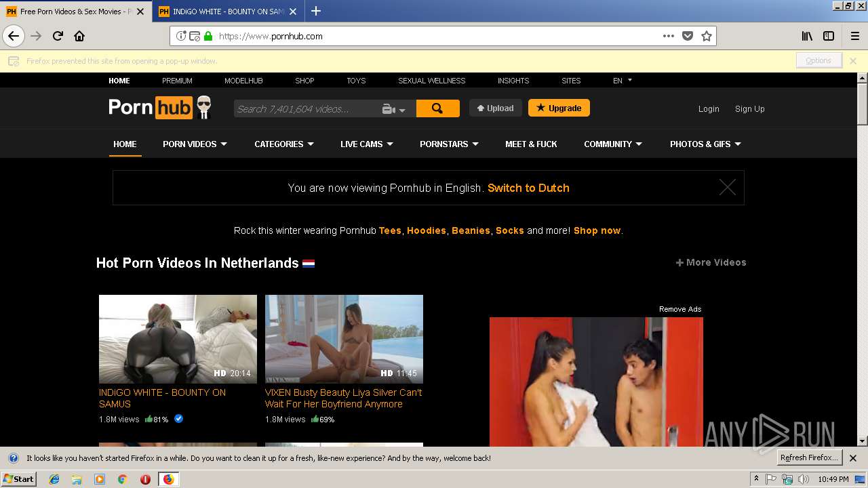
Task: Expand the search type camera dropdown
Action: [395, 109]
